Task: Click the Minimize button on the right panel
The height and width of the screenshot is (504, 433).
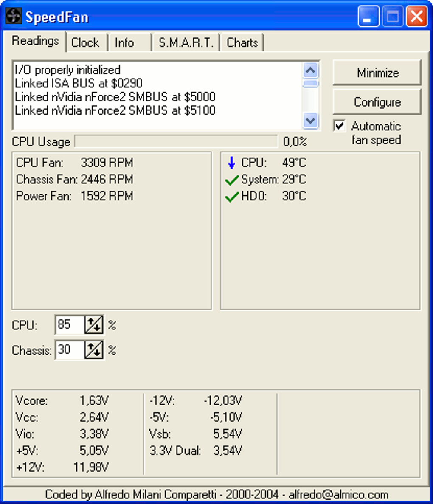Action: [376, 73]
